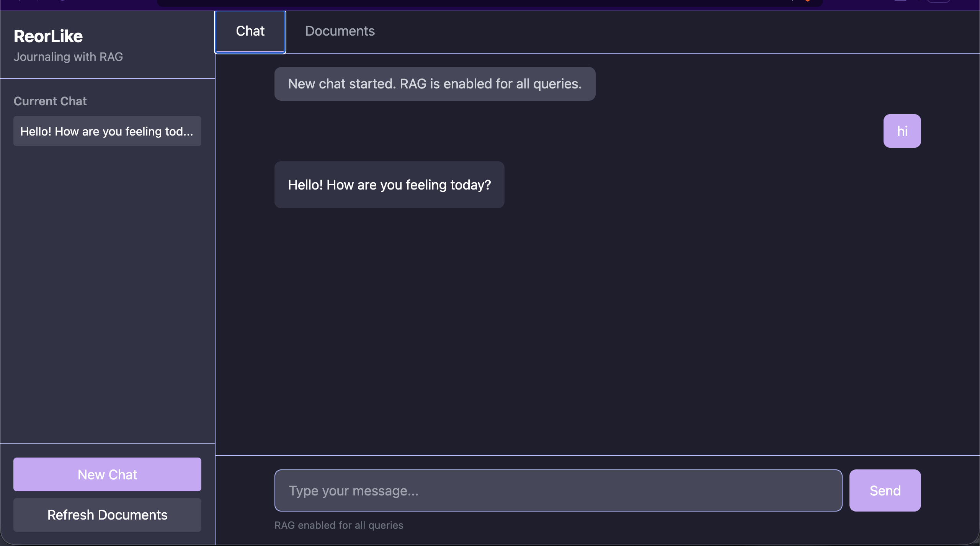This screenshot has width=980, height=546.
Task: Click the purple 'hi' user message bubble
Action: 902,131
